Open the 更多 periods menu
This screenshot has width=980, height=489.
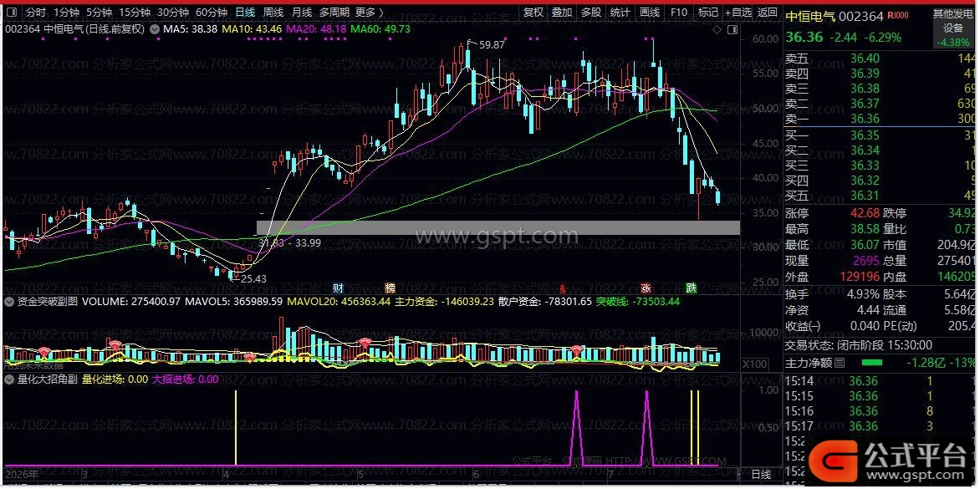369,13
